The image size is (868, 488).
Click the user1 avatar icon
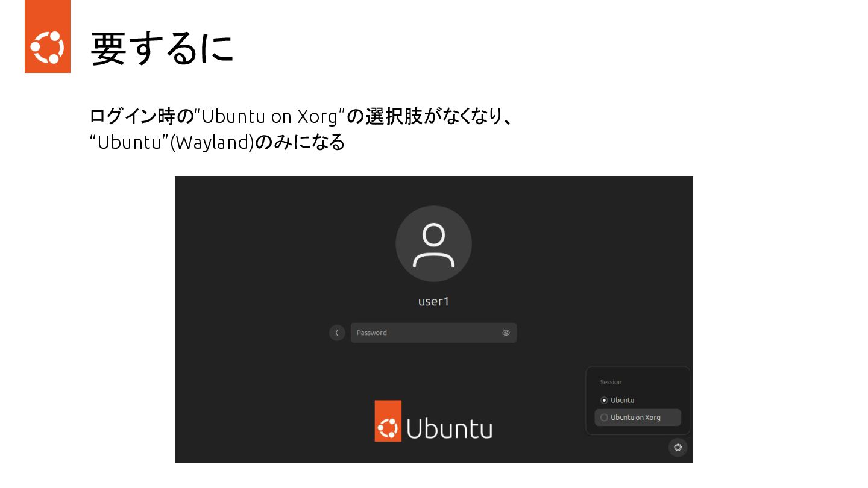coord(433,244)
